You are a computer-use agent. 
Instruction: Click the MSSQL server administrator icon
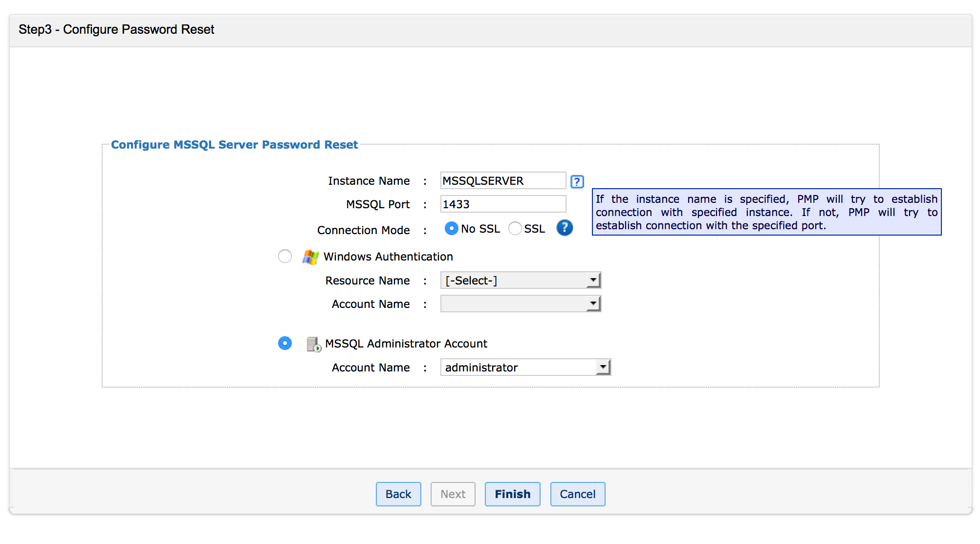(313, 344)
